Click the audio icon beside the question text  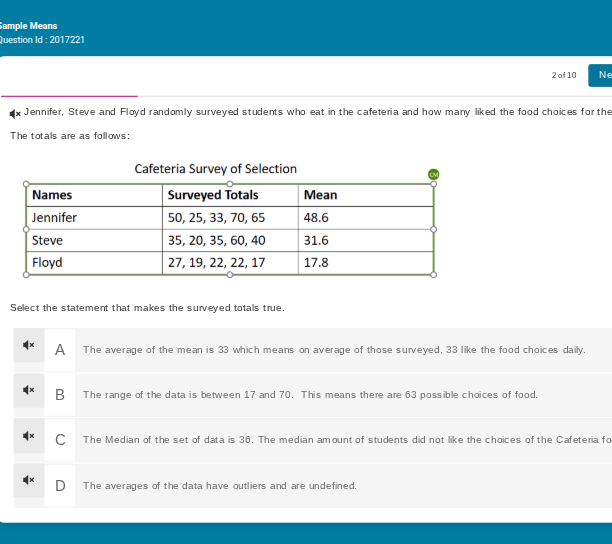tap(15, 114)
